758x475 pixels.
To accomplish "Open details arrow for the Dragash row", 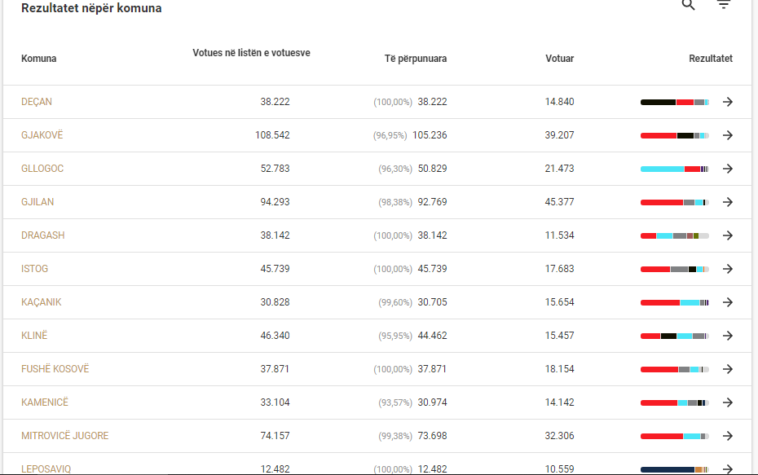I will [728, 236].
